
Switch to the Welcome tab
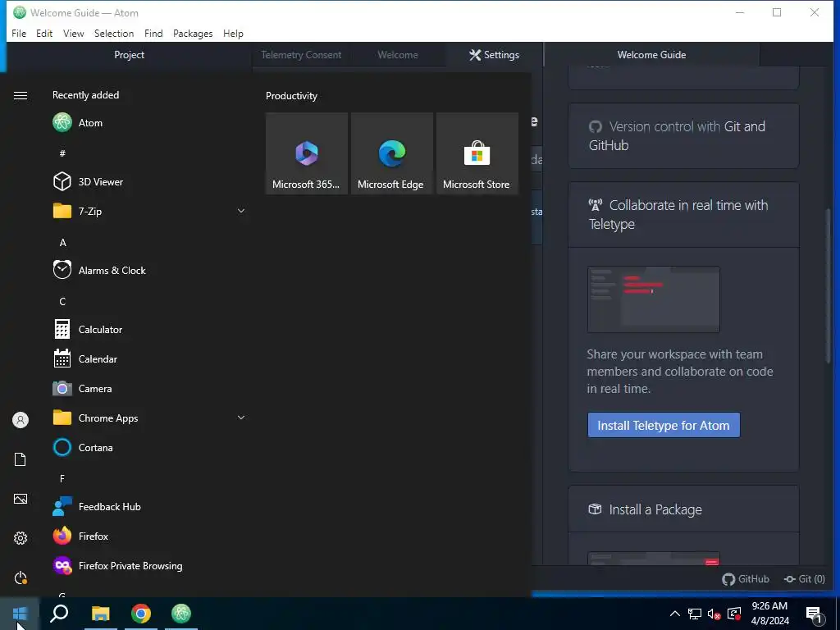[398, 55]
